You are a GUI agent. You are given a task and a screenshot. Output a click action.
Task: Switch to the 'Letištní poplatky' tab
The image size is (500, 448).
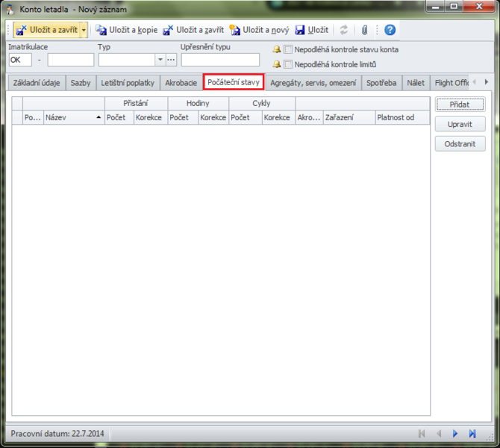(x=128, y=82)
